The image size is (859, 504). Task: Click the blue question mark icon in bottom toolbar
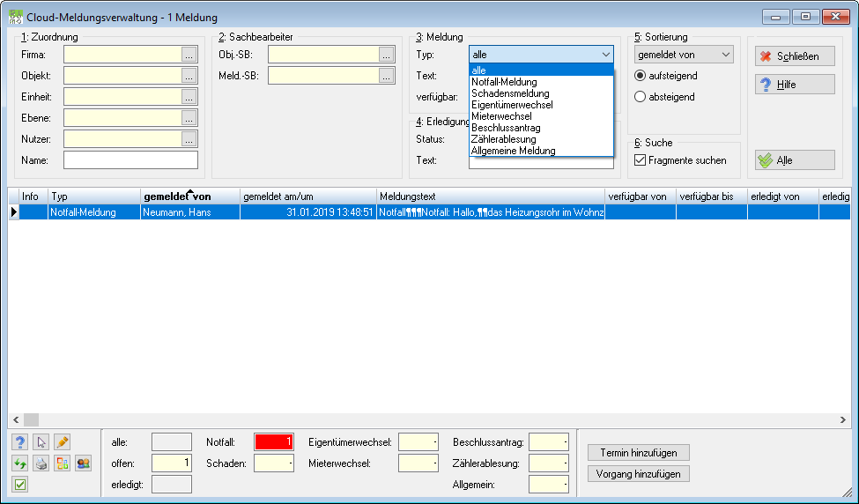(20, 442)
